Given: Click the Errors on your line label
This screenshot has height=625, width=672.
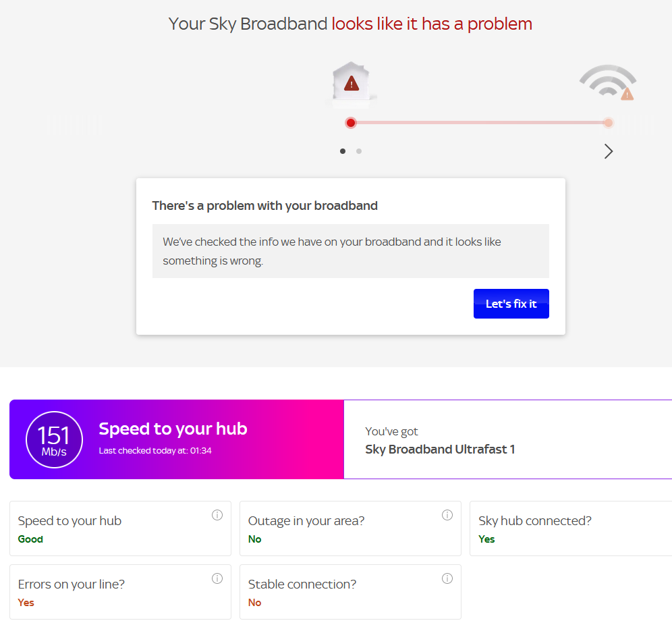Looking at the screenshot, I should [72, 585].
